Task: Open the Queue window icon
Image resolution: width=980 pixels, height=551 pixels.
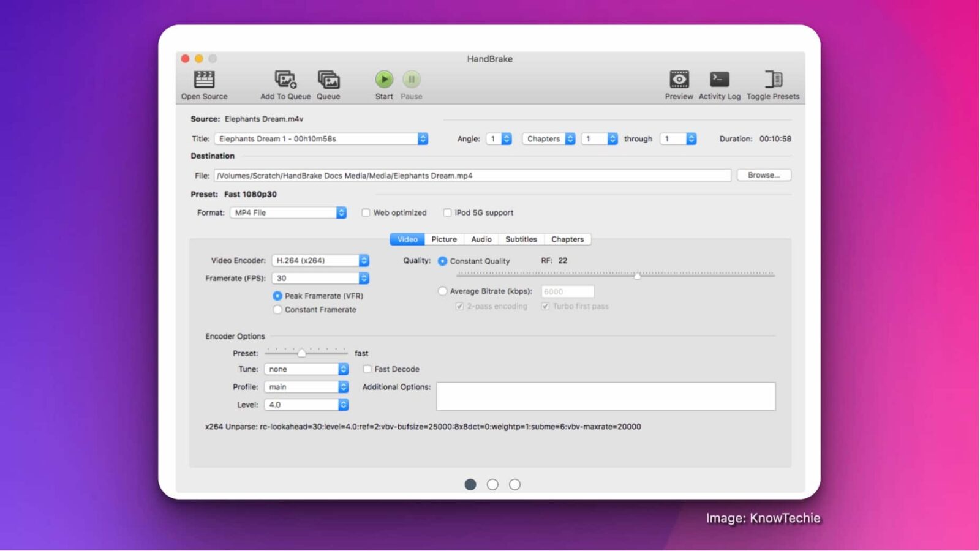Action: click(x=328, y=80)
